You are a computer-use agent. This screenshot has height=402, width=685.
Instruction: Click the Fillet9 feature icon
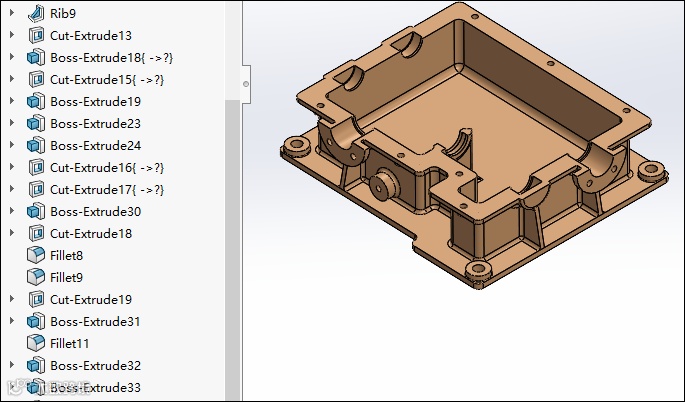[x=36, y=277]
